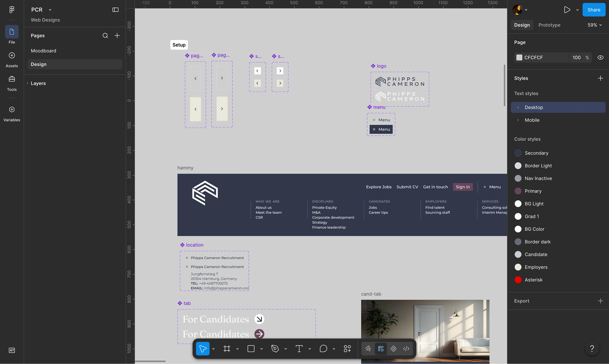This screenshot has height=364, width=609.
Task: Switch to Dev Mode code icon
Action: pyautogui.click(x=406, y=349)
